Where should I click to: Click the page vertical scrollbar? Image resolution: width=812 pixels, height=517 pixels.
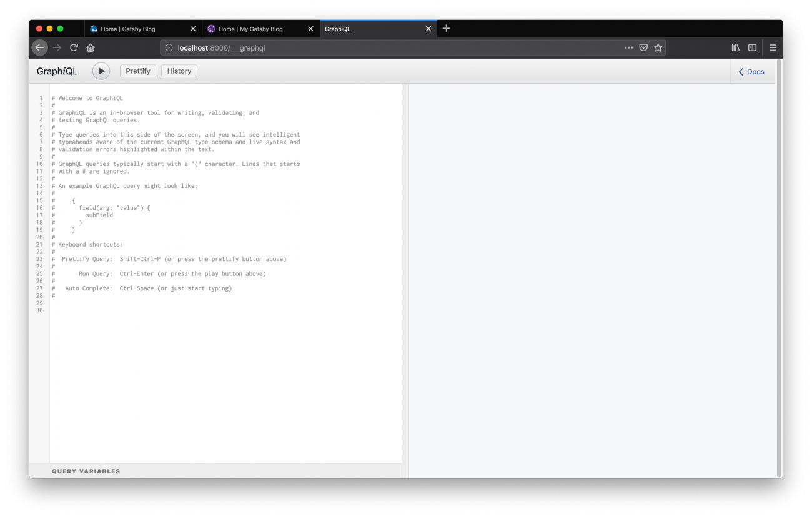click(x=778, y=268)
